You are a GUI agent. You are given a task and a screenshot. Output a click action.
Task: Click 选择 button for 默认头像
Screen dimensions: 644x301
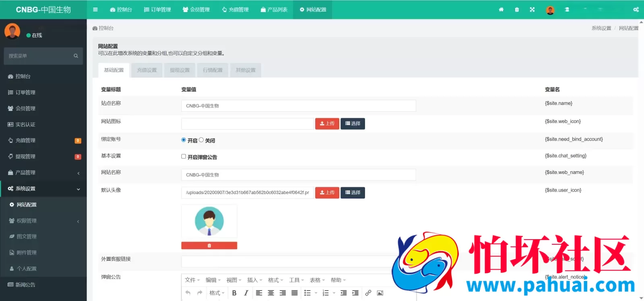(x=353, y=192)
